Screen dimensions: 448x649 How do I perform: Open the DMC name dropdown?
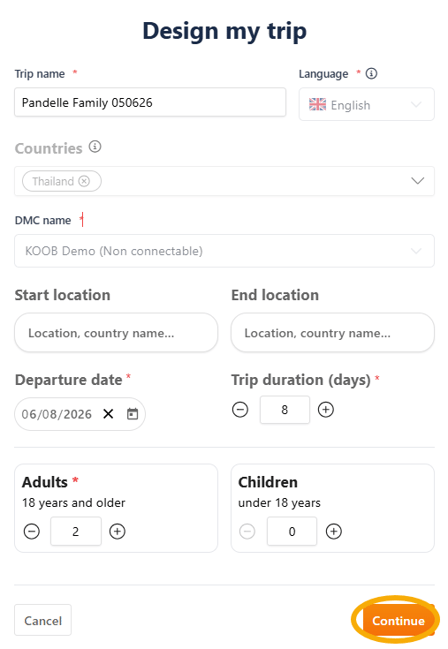pyautogui.click(x=224, y=251)
